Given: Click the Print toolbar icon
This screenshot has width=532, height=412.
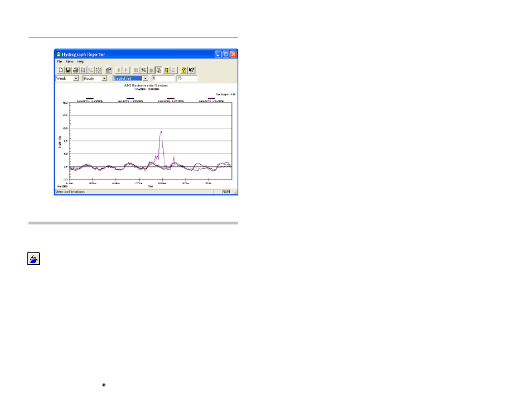Looking at the screenshot, I should coord(75,70).
